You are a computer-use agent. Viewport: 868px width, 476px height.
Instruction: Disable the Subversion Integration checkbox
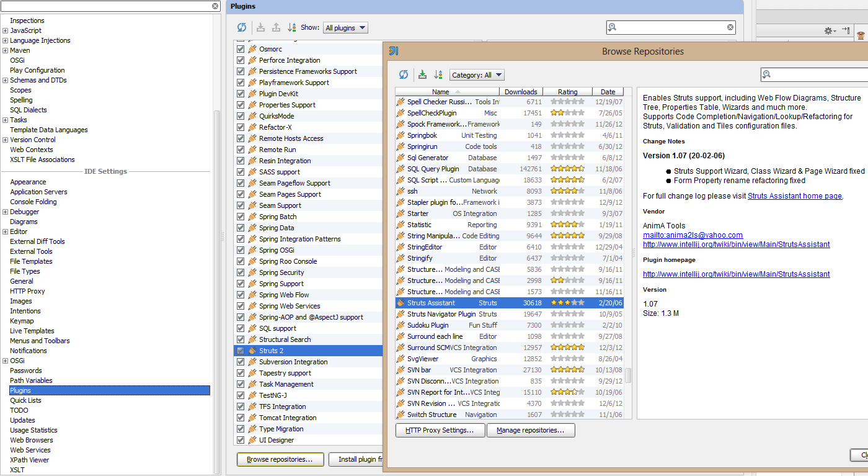(x=241, y=362)
